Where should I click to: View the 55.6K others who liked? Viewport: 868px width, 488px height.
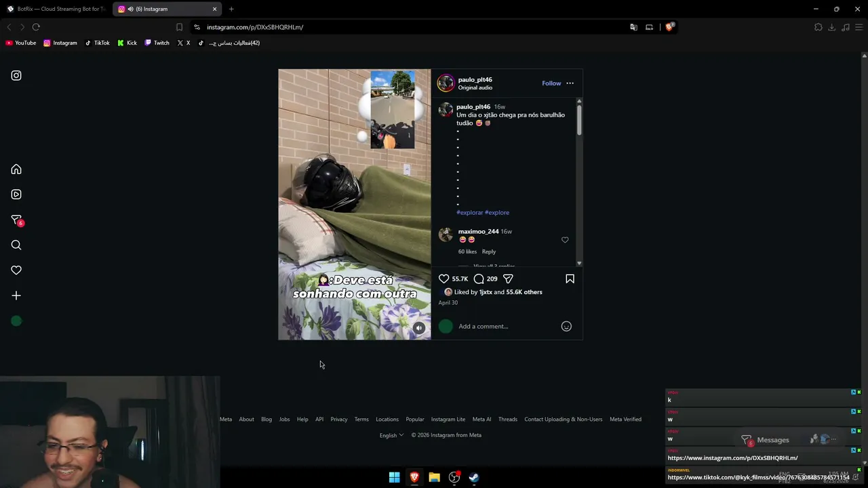(524, 292)
